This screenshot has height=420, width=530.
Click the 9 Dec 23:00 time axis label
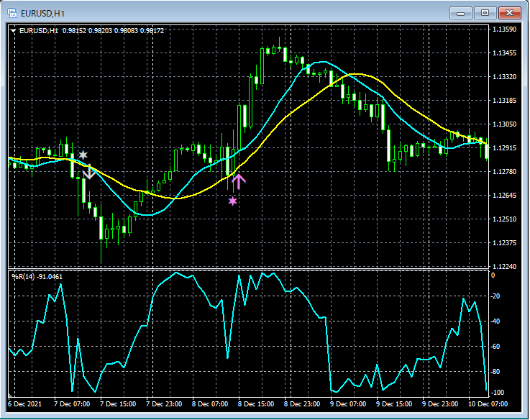tap(440, 404)
